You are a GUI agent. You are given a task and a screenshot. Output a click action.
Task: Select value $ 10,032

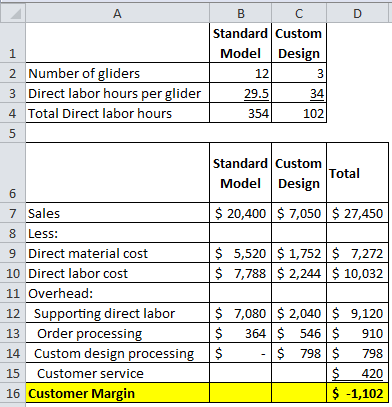click(357, 273)
